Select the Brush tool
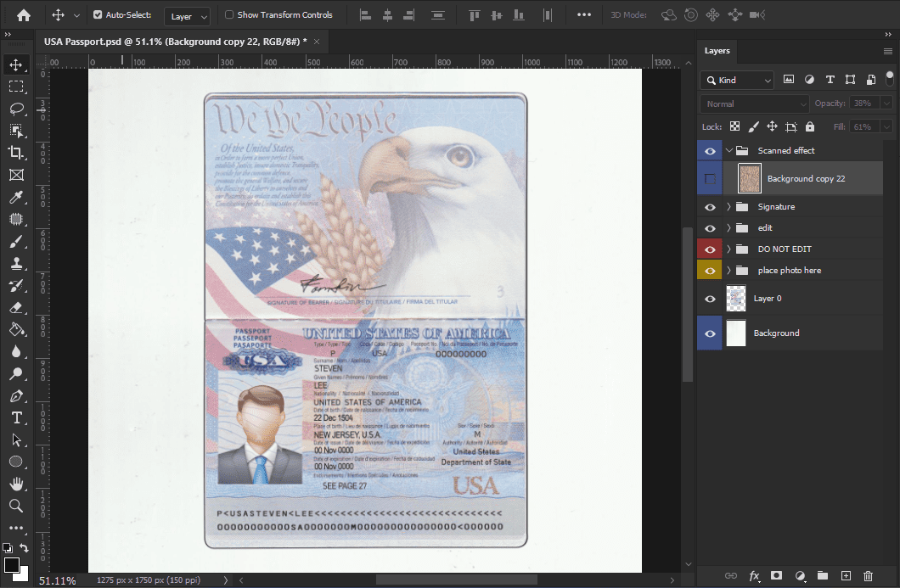The height and width of the screenshot is (588, 900). 15,242
